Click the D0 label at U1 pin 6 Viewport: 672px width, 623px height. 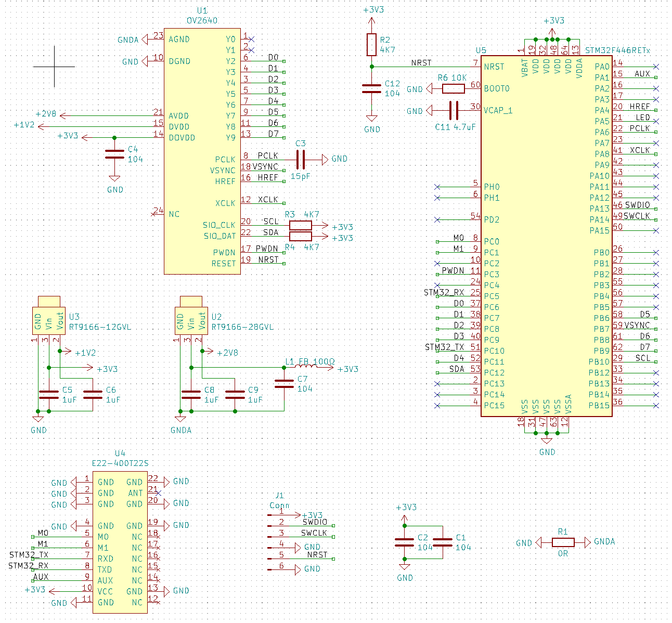coord(273,58)
